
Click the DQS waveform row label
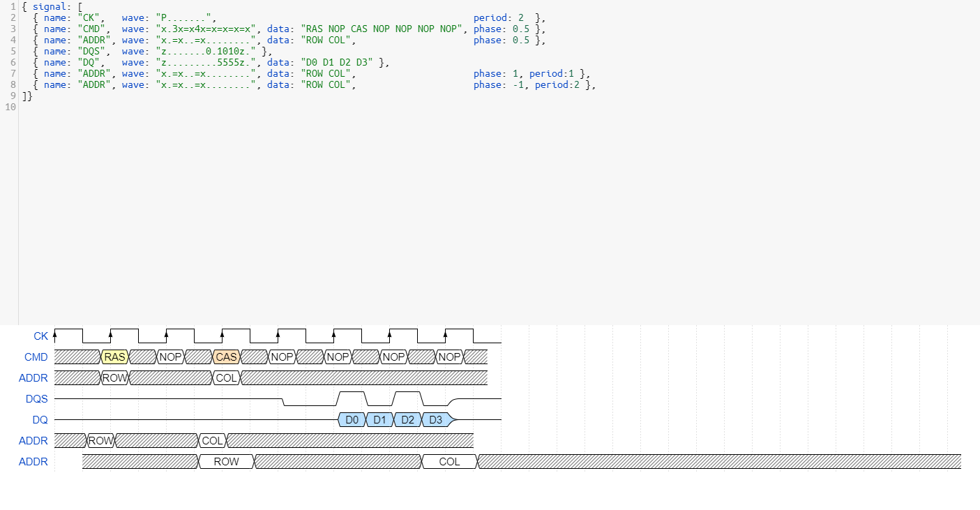pos(37,399)
